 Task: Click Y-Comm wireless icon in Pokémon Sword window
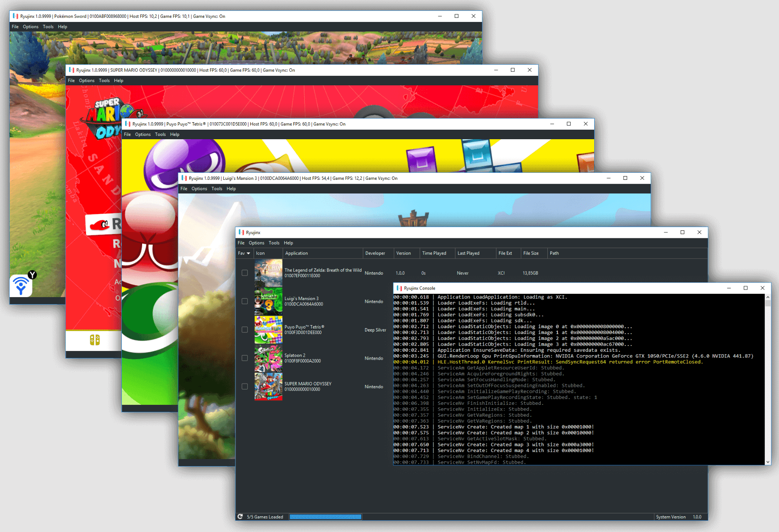(21, 285)
